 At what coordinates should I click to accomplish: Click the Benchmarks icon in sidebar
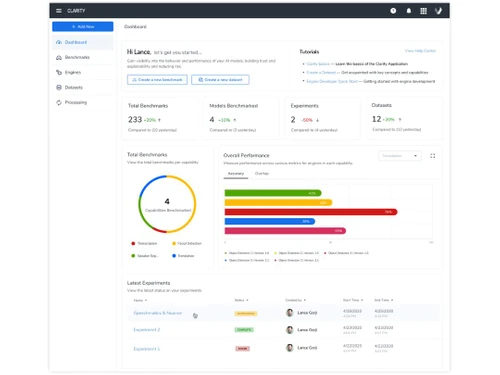(x=59, y=57)
